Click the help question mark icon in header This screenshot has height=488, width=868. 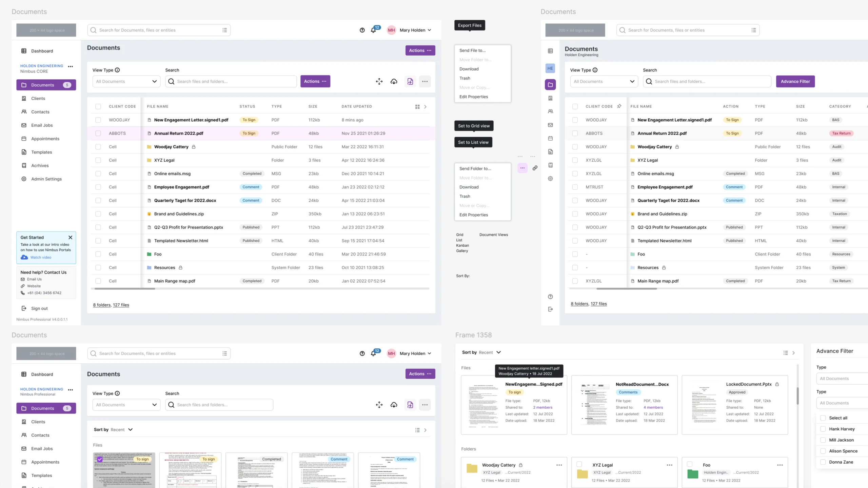point(362,30)
